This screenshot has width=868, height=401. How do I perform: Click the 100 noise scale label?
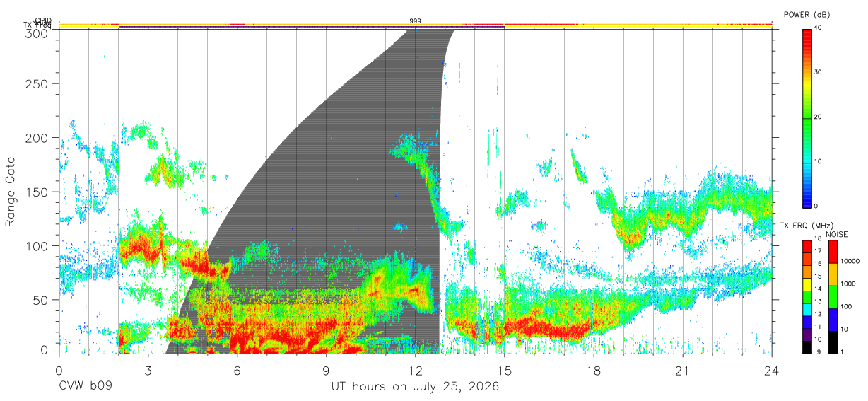tap(846, 306)
